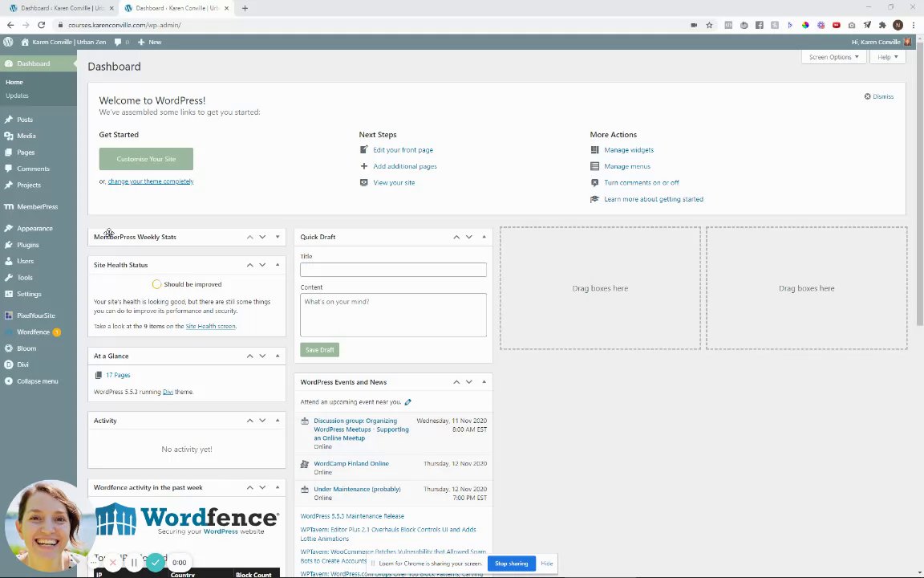
Task: Open the Comments bubble in admin bar
Action: pos(121,42)
